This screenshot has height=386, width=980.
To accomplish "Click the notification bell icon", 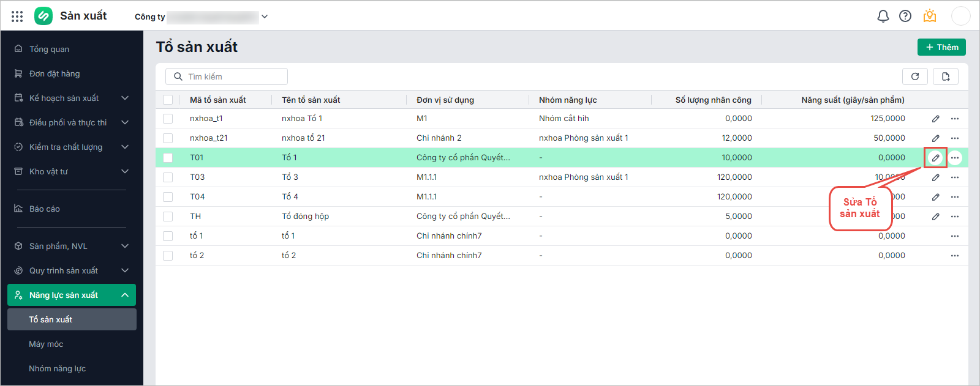I will [x=883, y=17].
